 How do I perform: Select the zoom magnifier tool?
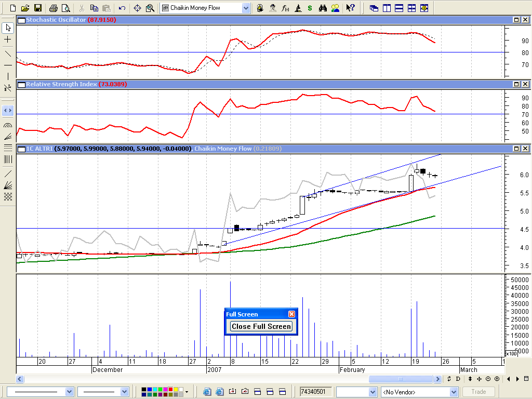click(150, 8)
